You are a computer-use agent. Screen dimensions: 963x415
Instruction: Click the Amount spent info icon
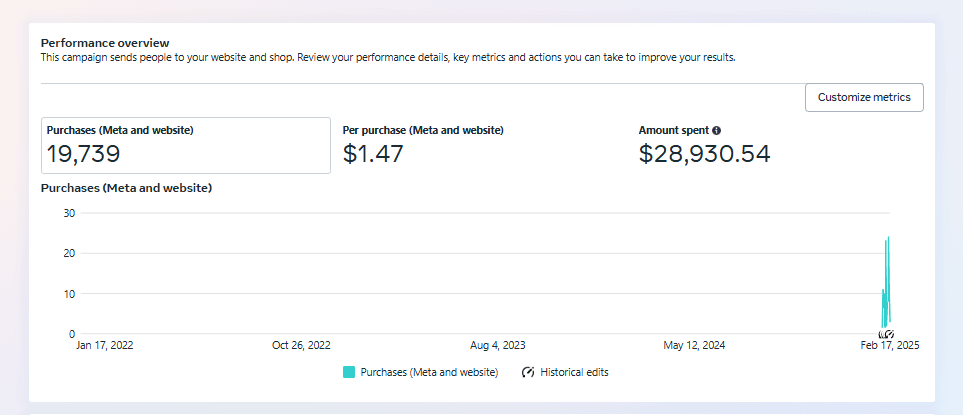point(717,130)
